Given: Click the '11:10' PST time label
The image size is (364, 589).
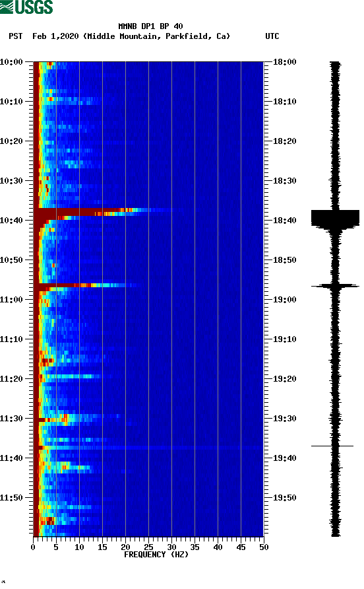Looking at the screenshot, I should coord(11,339).
